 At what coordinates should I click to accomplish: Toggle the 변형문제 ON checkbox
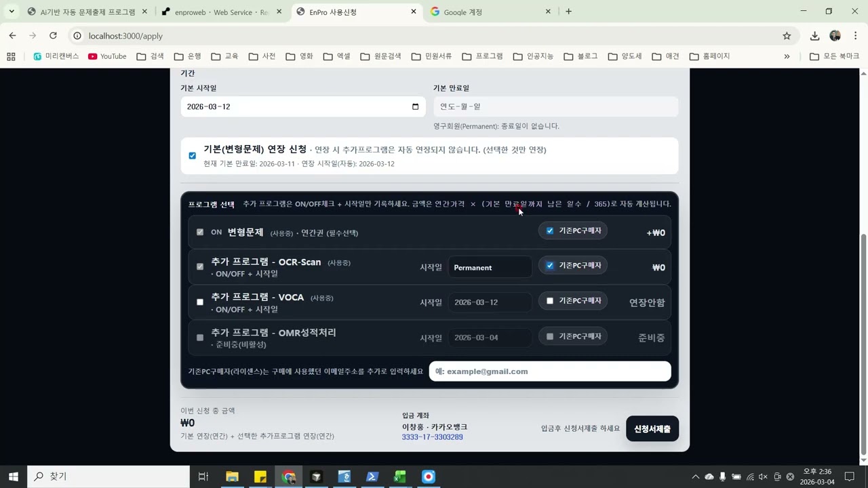200,232
